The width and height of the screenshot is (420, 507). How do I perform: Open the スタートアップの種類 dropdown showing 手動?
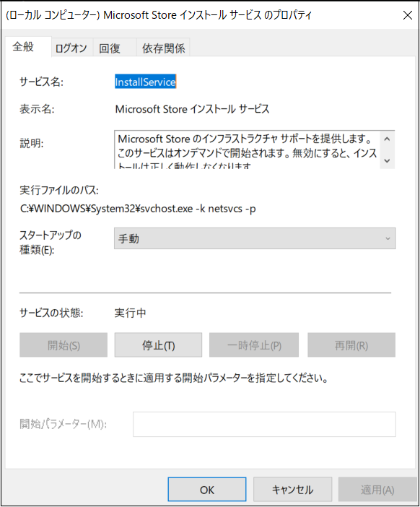coord(255,238)
